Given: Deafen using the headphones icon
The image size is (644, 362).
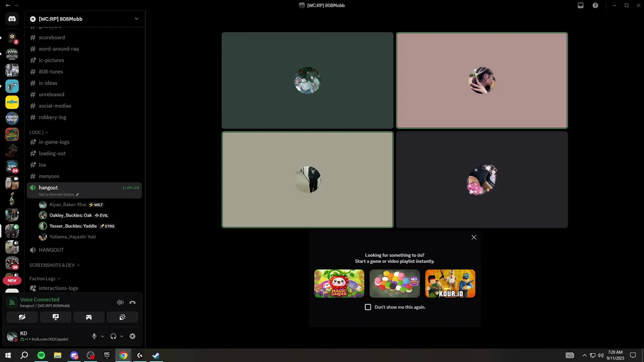Looking at the screenshot, I should (113, 336).
